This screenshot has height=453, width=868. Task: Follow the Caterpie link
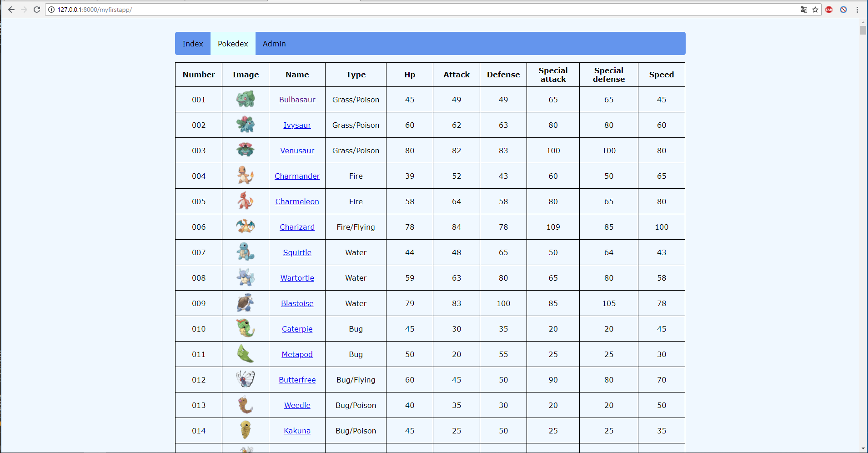coord(297,329)
